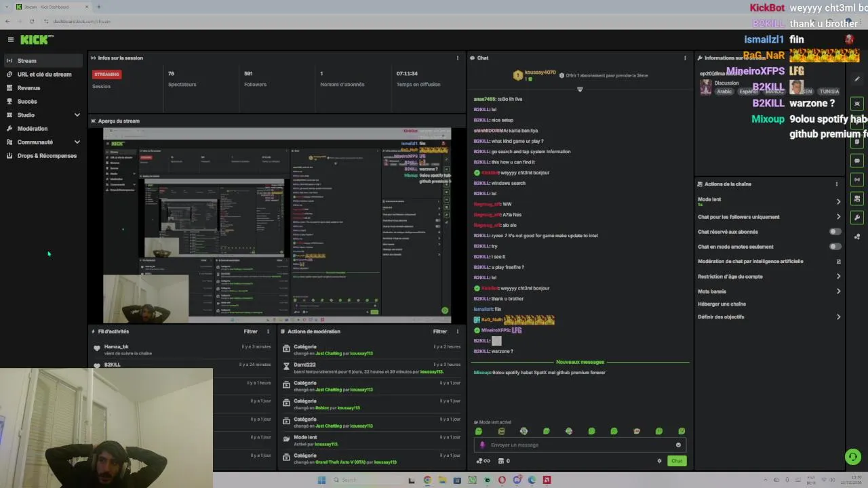Click the Nouveaux messages divider link
This screenshot has width=868, height=488.
(x=580, y=362)
